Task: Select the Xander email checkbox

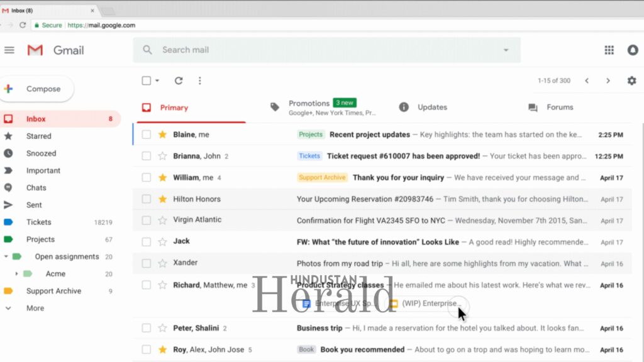Action: (x=146, y=263)
